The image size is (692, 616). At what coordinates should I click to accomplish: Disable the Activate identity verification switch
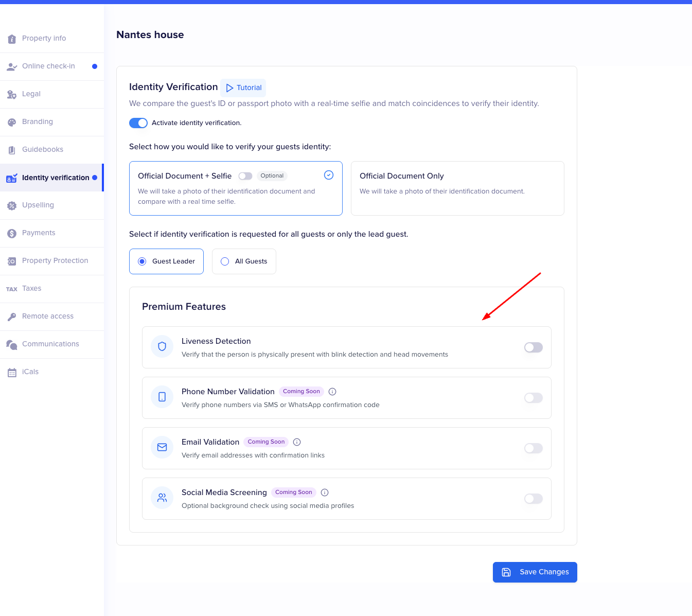(138, 123)
